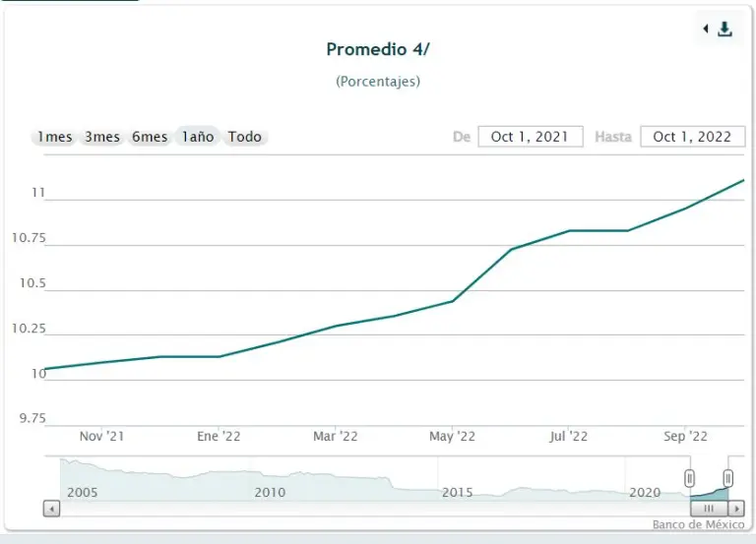Click the De start date field
This screenshot has height=544, width=756.
pyautogui.click(x=530, y=137)
